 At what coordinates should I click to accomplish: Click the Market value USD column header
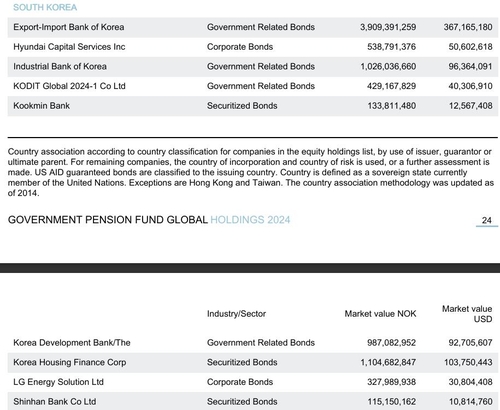click(467, 314)
